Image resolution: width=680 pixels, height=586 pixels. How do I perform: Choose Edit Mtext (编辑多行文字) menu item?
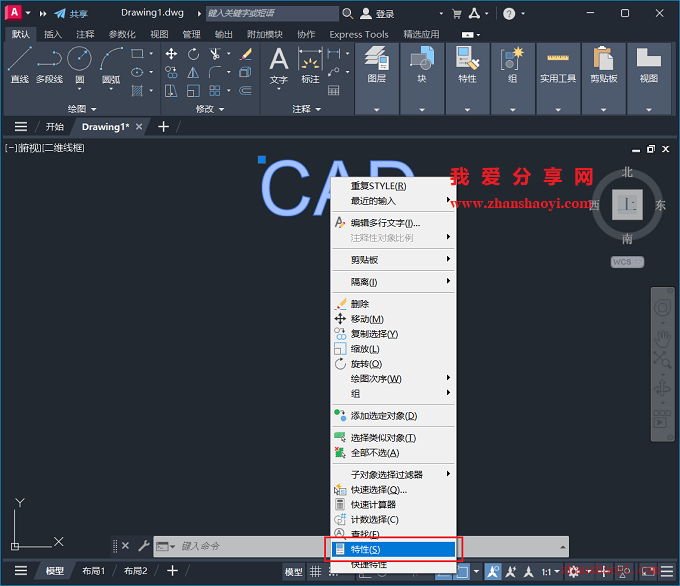click(393, 223)
